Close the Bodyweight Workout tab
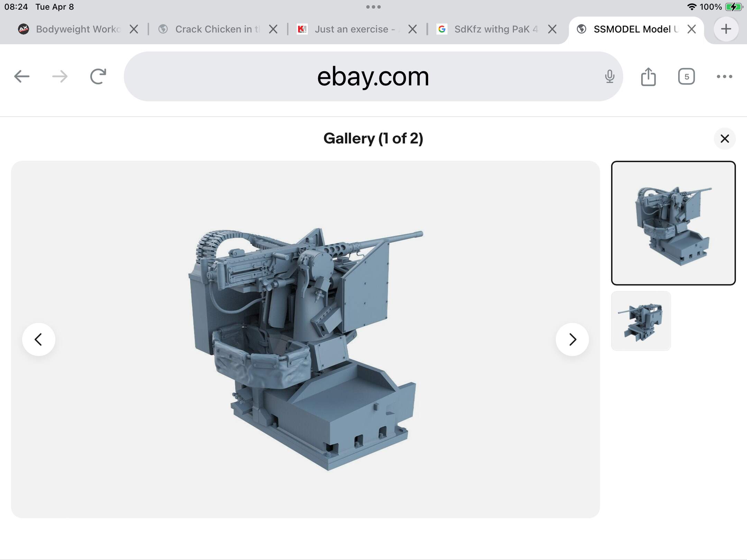Screen dimensions: 747x560 click(134, 29)
